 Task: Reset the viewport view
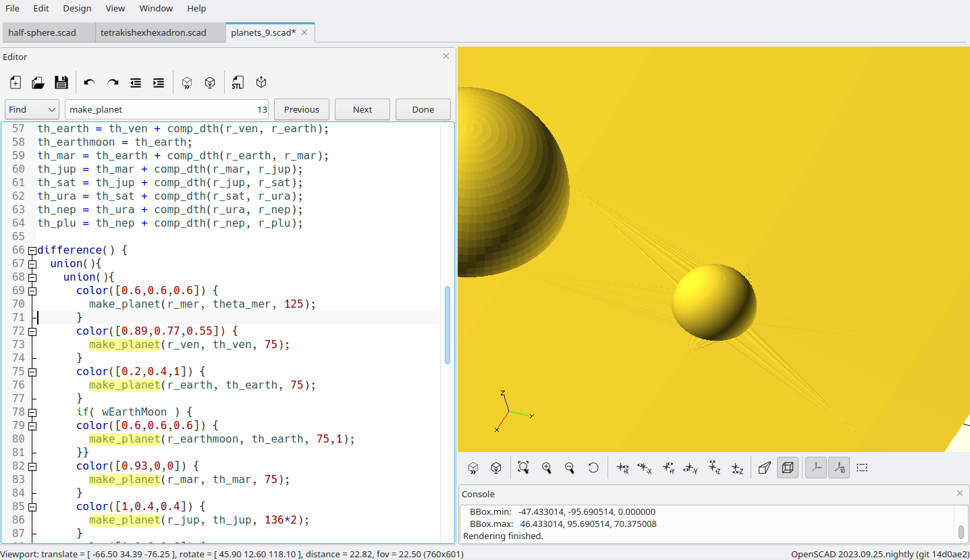pos(593,468)
